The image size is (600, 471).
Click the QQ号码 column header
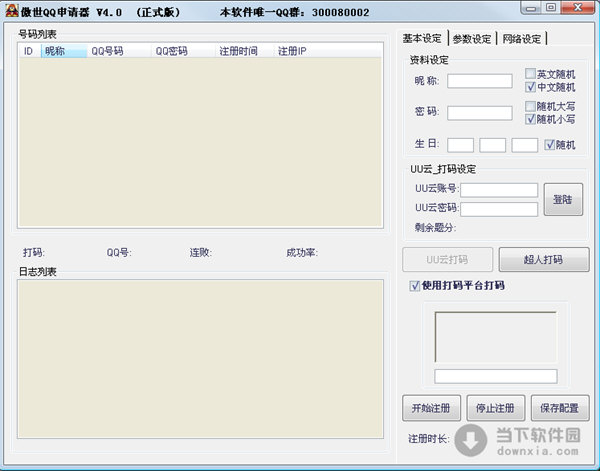click(119, 51)
